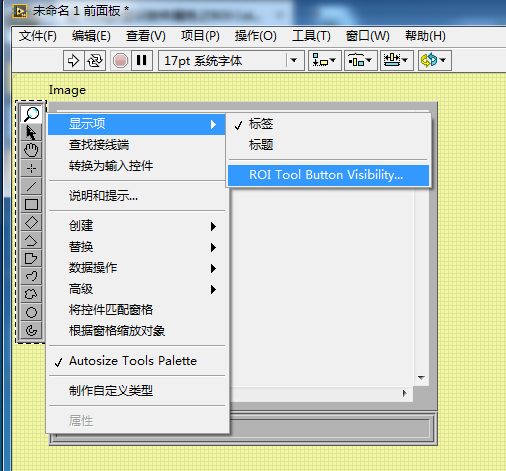Select the Oval ROI tool
This screenshot has height=471, width=506.
click(x=31, y=312)
